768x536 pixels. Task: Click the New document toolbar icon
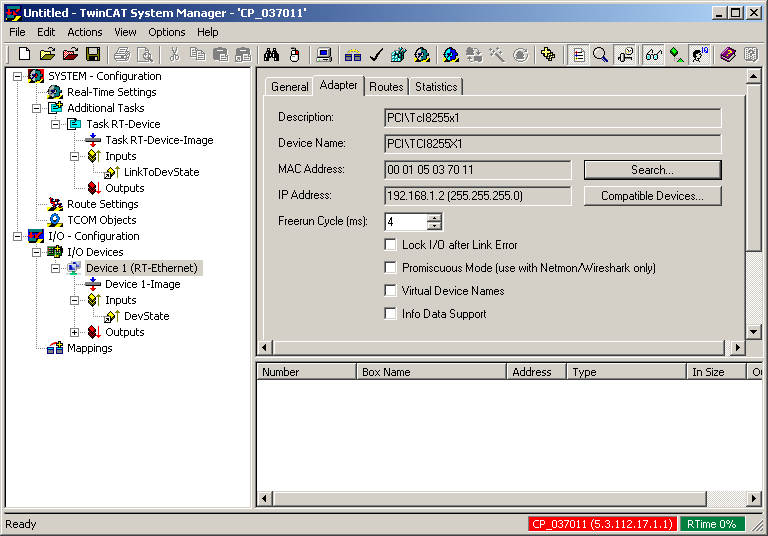24,54
